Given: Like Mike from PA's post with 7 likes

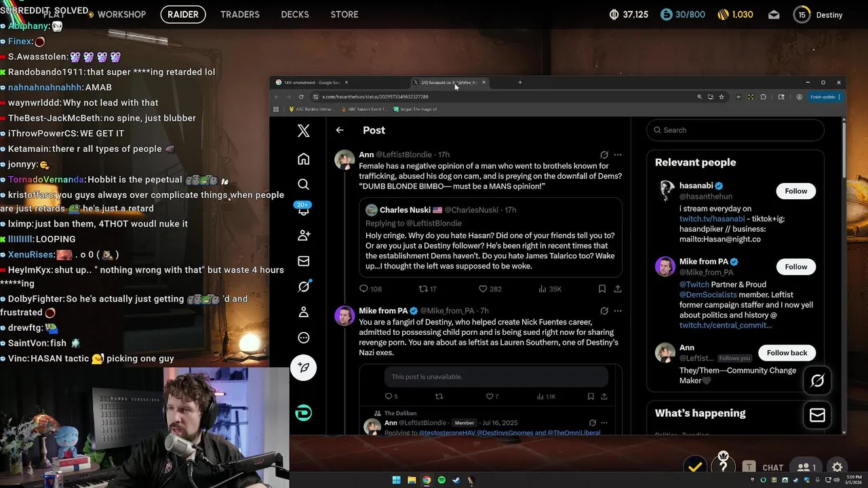Looking at the screenshot, I should [x=492, y=396].
